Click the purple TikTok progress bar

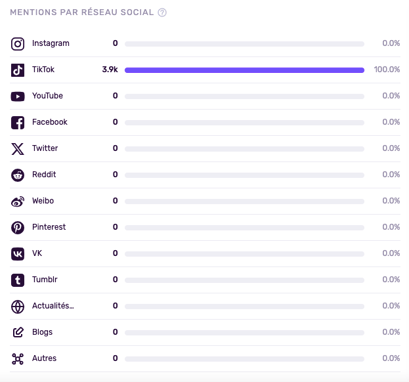pos(244,70)
